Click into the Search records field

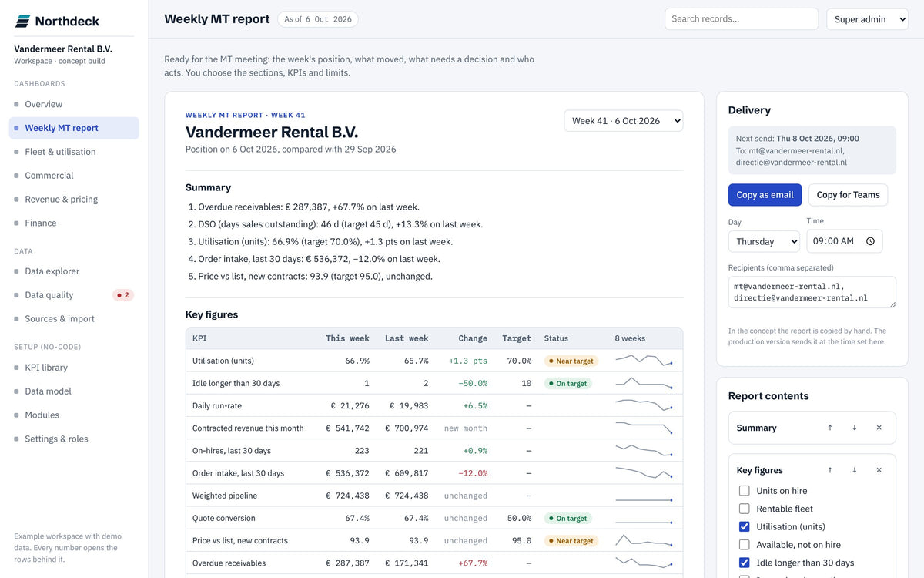click(x=742, y=19)
